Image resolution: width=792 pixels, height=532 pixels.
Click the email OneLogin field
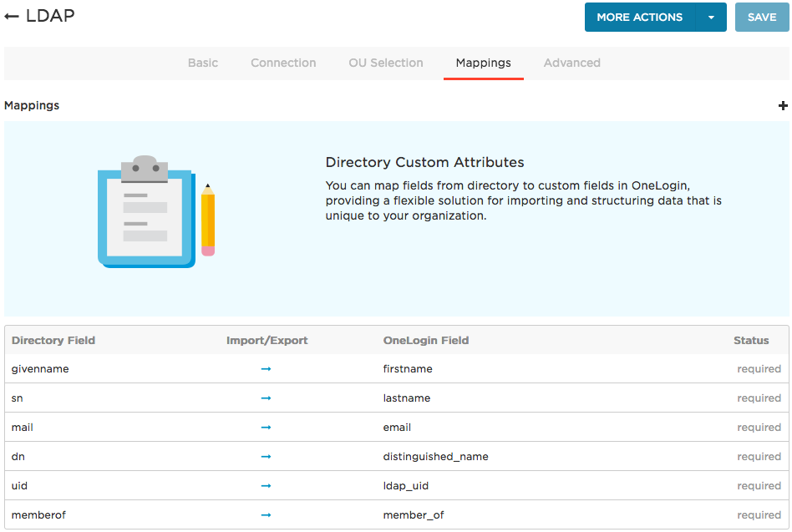pyautogui.click(x=397, y=428)
